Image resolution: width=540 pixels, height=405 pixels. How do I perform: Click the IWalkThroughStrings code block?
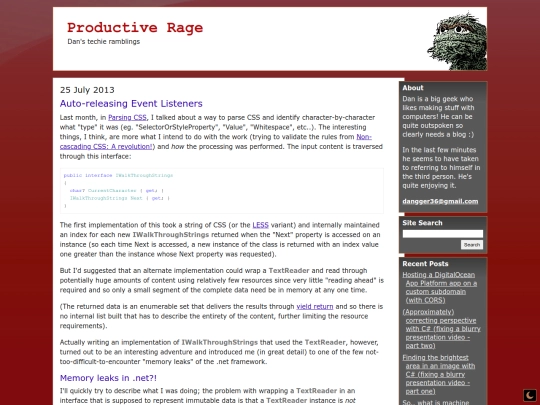coord(222,191)
